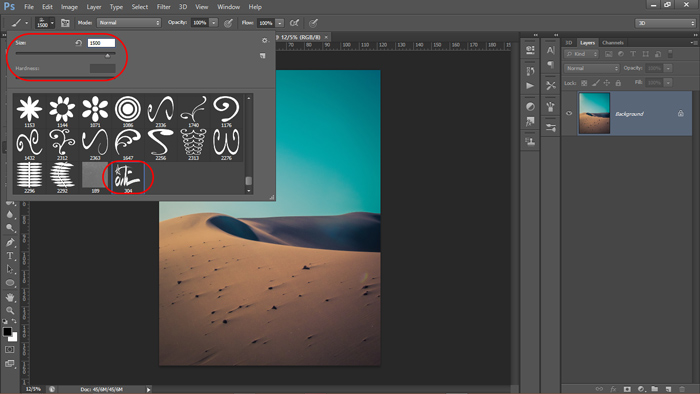Enable airbrush-style build-up

[294, 23]
